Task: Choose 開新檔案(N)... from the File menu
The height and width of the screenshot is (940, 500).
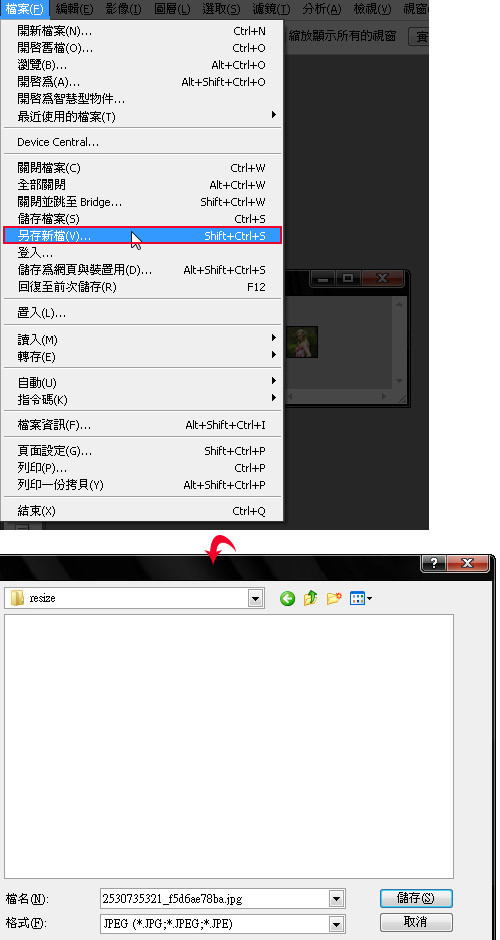Action: (142, 31)
